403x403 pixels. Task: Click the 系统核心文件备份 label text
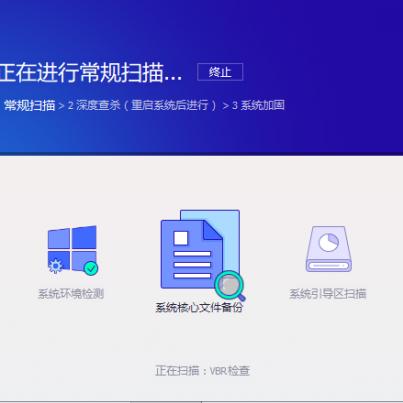click(199, 307)
